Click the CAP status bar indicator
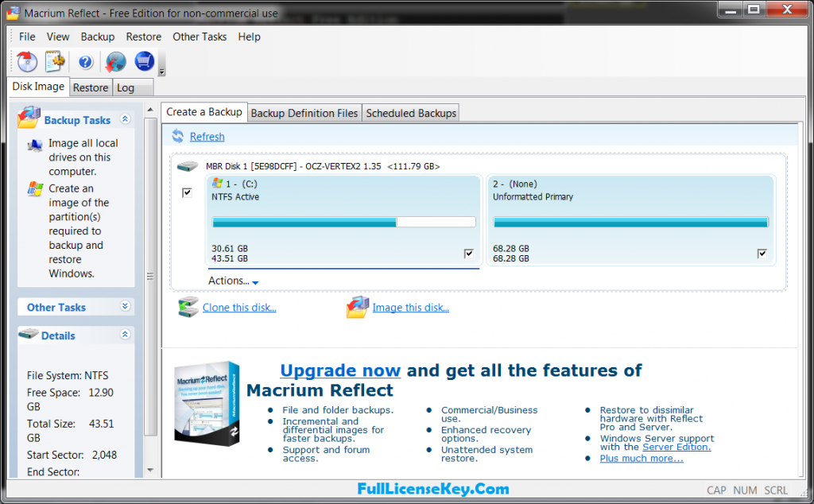Viewport: 814px width, 504px height. [x=716, y=490]
